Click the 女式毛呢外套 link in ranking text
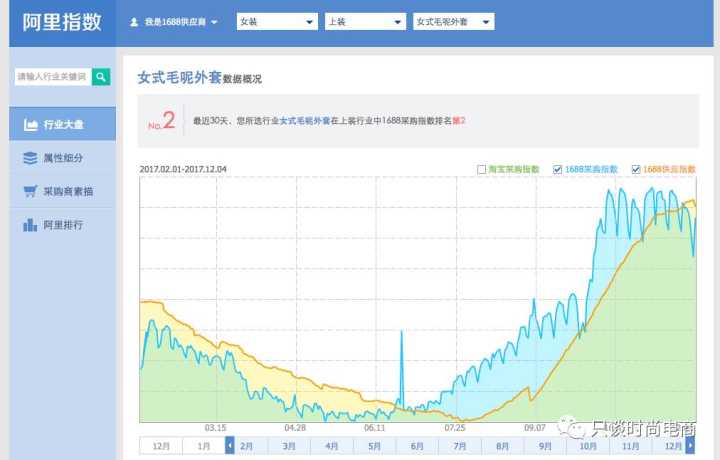Viewport: 720px width, 460px height. (x=305, y=121)
